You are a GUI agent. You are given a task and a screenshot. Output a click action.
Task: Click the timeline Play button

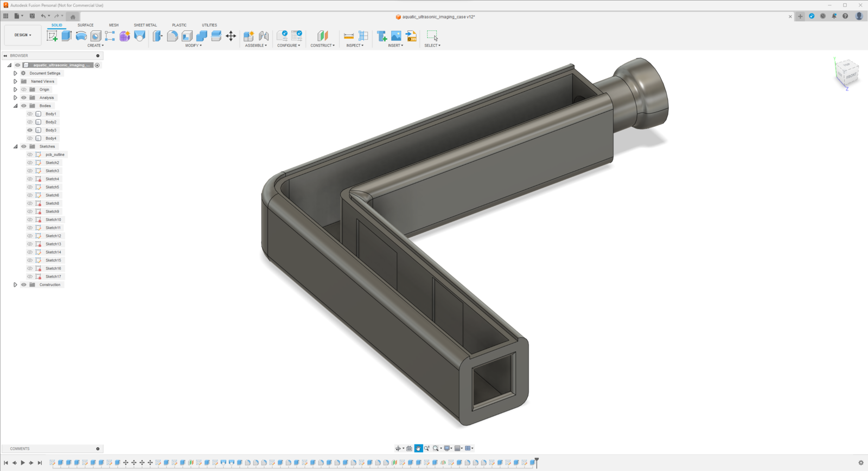tap(23, 463)
